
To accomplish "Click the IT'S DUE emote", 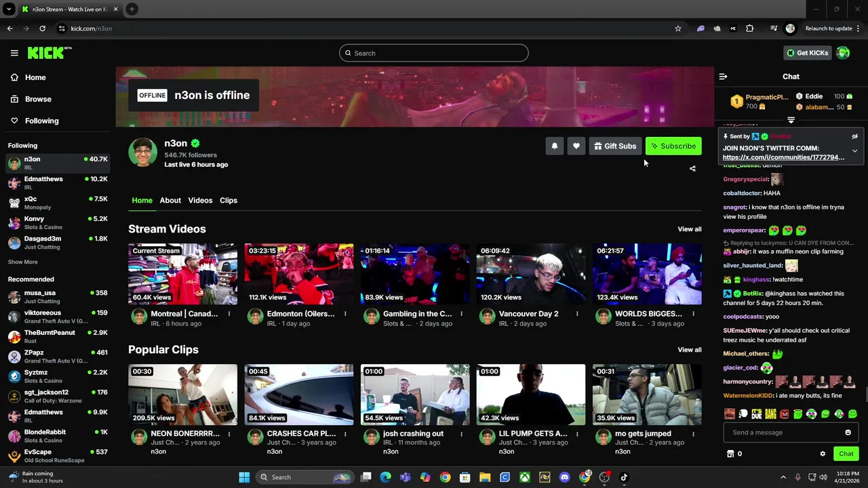I will click(x=757, y=413).
